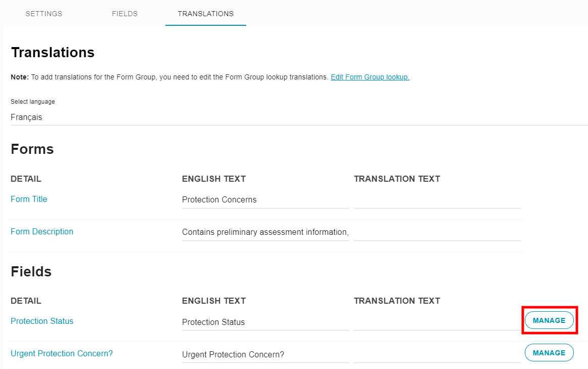Focus the Urgent Protection Concern? translation text field
The height and width of the screenshot is (369, 588).
point(437,354)
